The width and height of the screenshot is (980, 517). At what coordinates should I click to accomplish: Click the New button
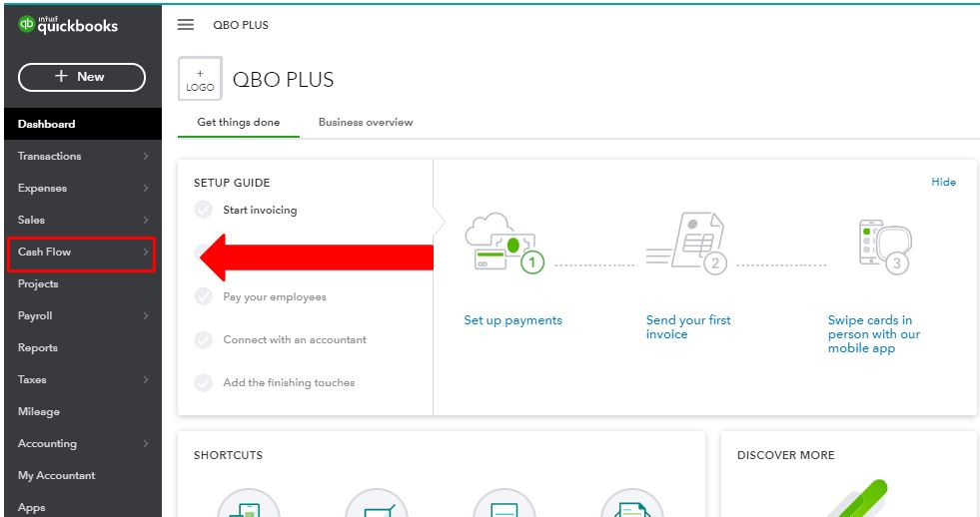point(82,77)
